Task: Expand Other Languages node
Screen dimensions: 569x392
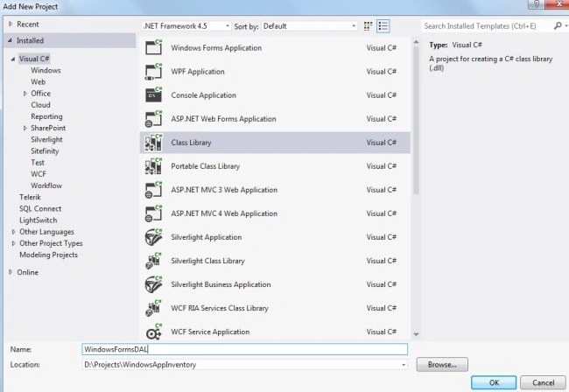Action: pos(13,232)
